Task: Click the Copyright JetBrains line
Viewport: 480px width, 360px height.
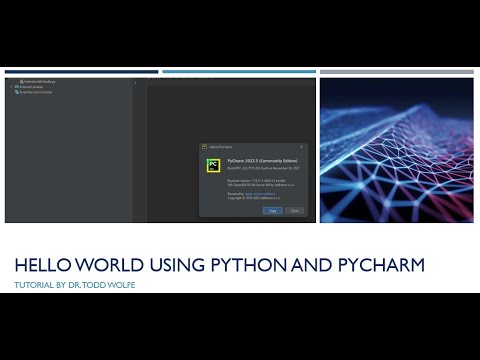Action: point(254,198)
